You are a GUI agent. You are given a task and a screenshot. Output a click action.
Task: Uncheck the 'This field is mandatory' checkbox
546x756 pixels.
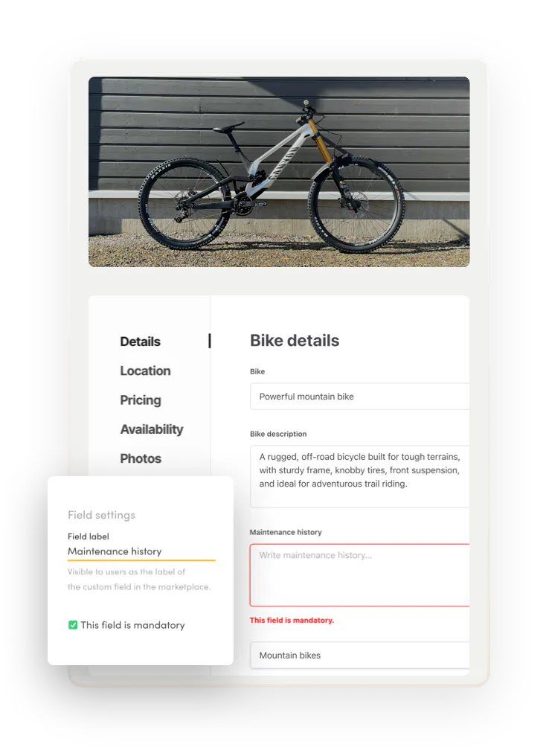(x=73, y=625)
